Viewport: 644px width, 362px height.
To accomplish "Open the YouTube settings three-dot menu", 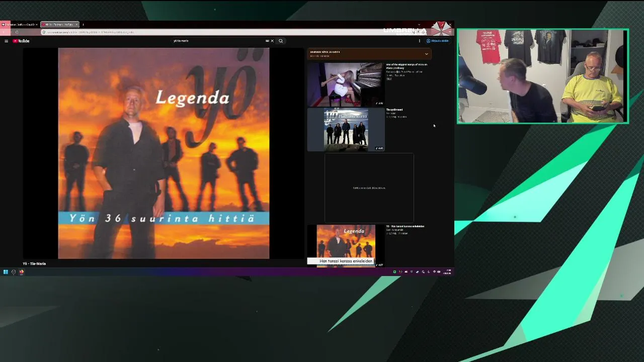I will pyautogui.click(x=419, y=41).
